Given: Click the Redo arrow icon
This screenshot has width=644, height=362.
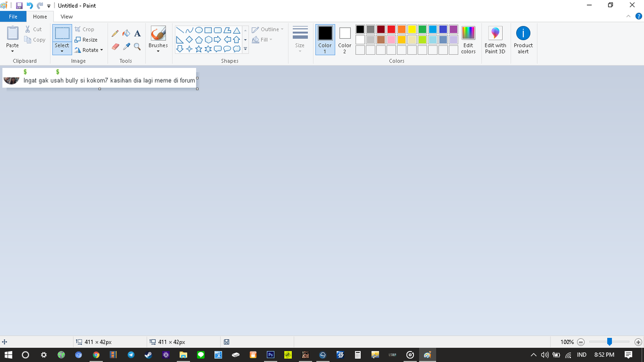Looking at the screenshot, I should pos(40,6).
